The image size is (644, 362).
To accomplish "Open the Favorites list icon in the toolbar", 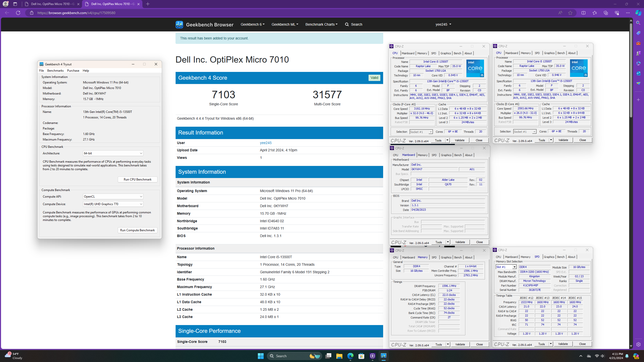I will pos(595,13).
